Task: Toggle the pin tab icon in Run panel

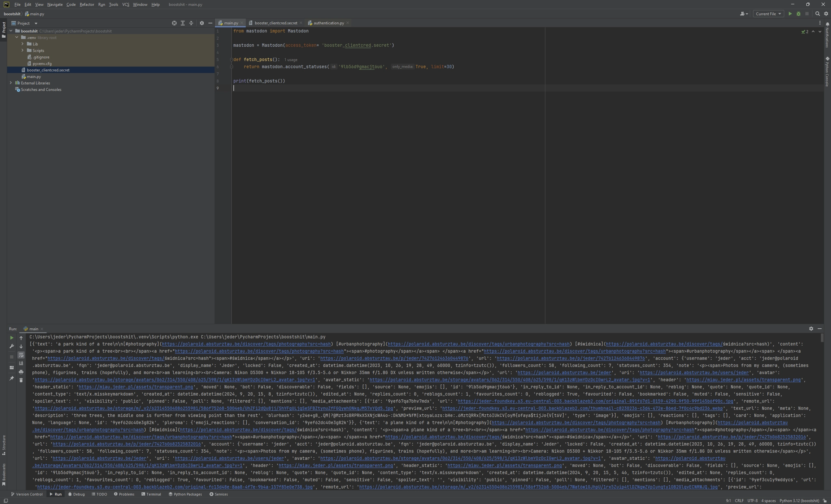Action: (11, 378)
